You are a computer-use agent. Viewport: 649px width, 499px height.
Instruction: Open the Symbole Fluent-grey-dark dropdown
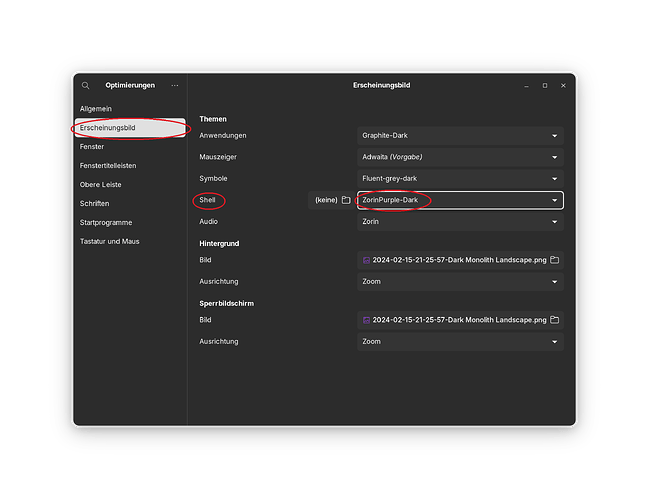click(460, 178)
